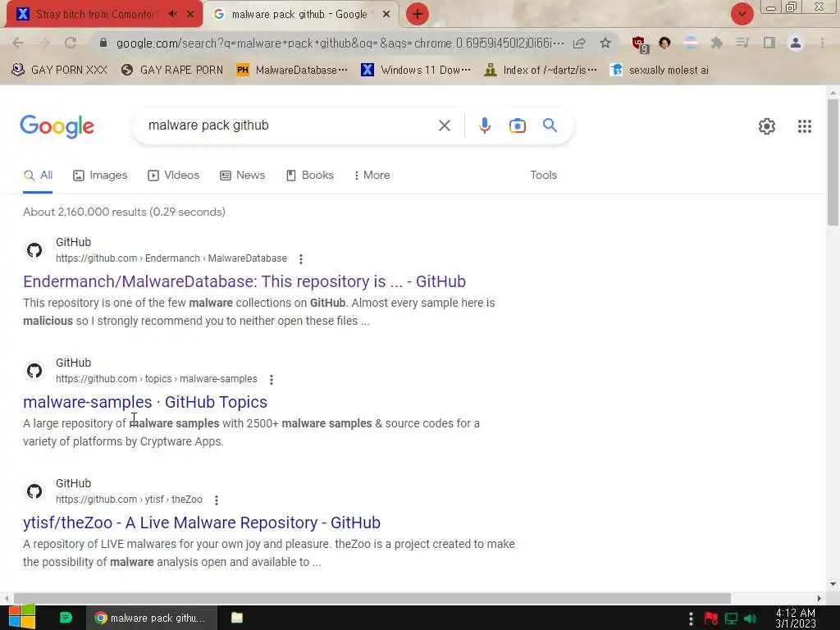Image resolution: width=840 pixels, height=630 pixels.
Task: Open the Endermanch/MalwareDatabase result link
Action: pyautogui.click(x=244, y=281)
